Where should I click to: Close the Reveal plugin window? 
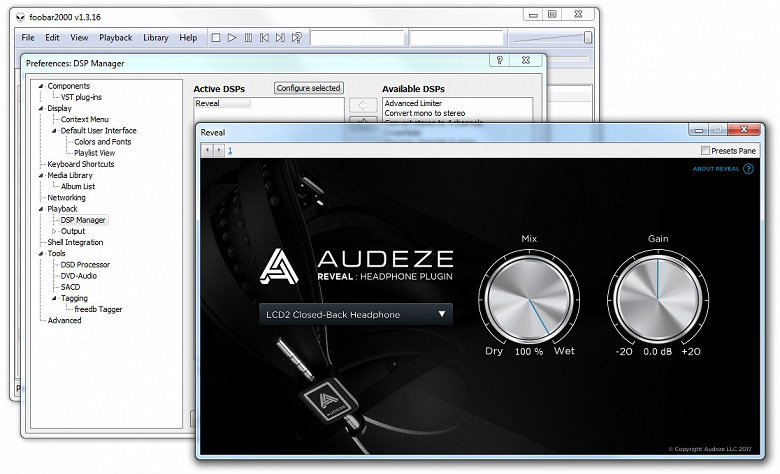point(744,129)
